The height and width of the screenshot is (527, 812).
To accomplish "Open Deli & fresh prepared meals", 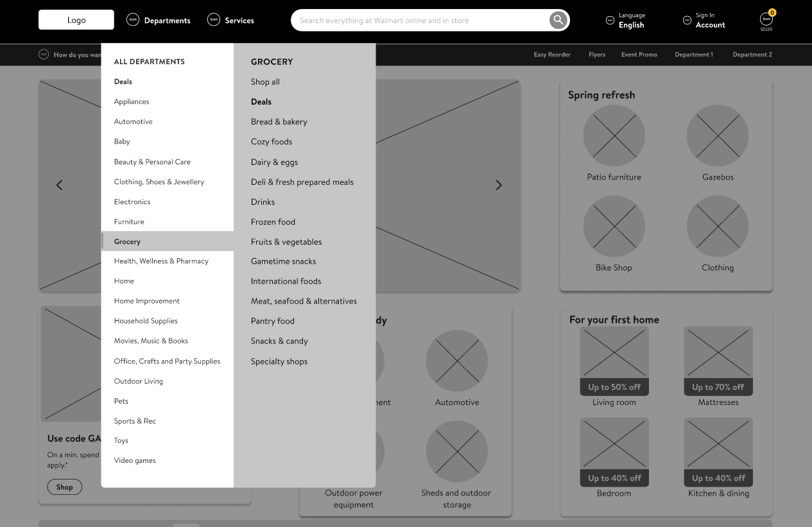I will (x=302, y=182).
